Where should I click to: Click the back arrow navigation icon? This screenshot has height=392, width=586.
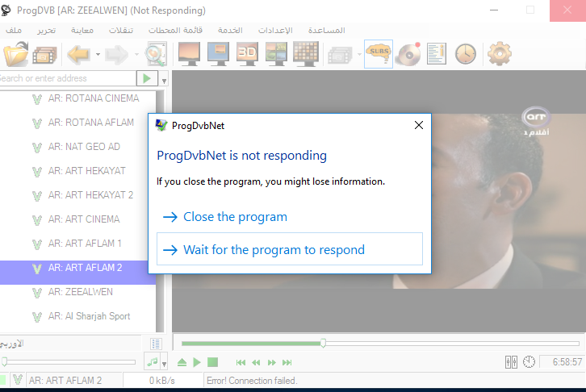(78, 54)
